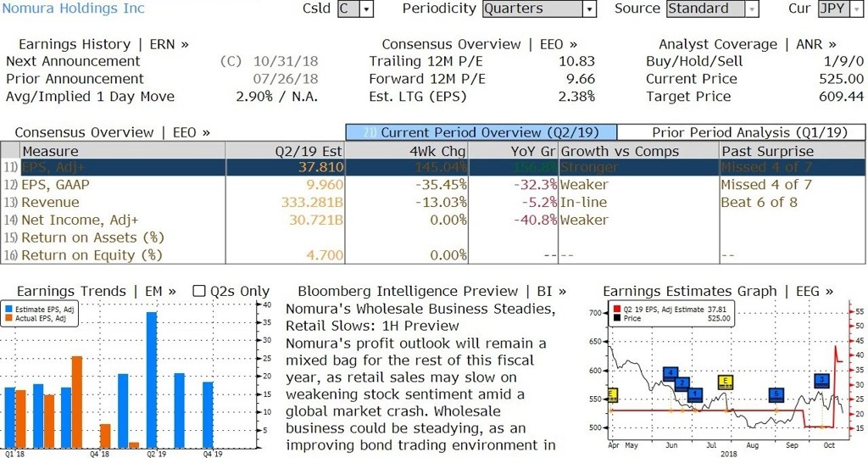Click Missed 4 of 7 in EPS GAAP row
This screenshot has height=458, width=868.
[766, 185]
